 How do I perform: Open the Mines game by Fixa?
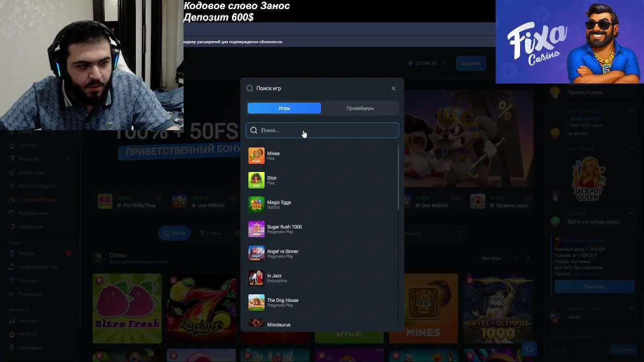coord(322,156)
